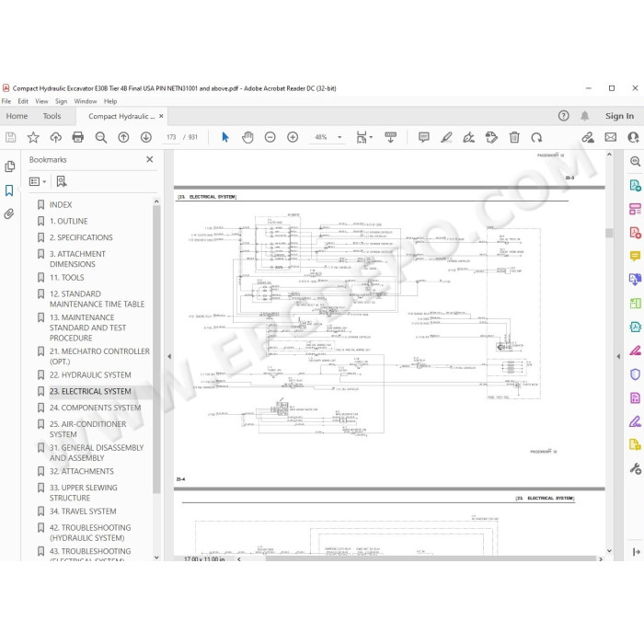Select the arrow selection tool
The height and width of the screenshot is (644, 644).
click(x=225, y=137)
